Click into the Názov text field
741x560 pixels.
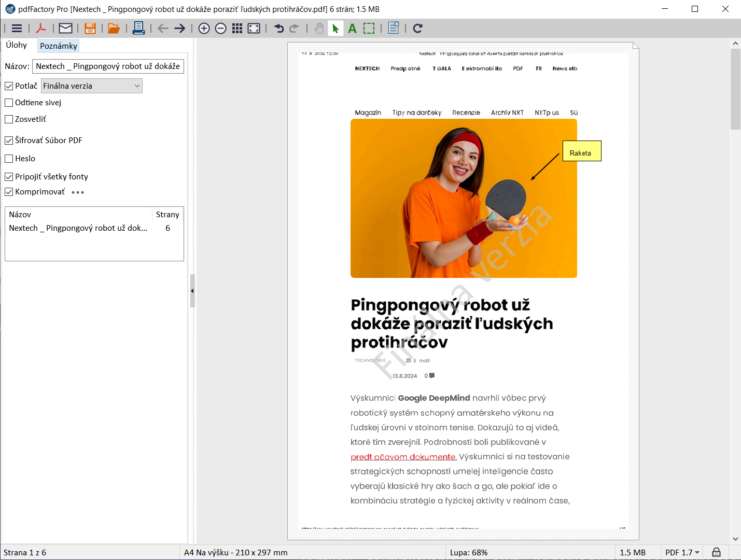click(108, 66)
